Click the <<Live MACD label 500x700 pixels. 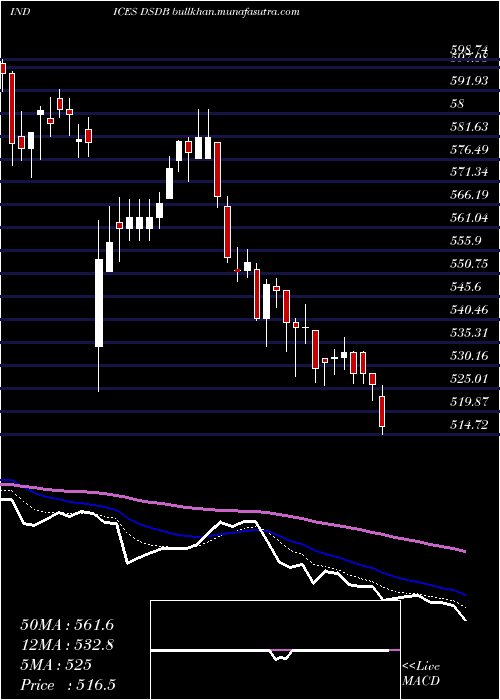[x=421, y=674]
